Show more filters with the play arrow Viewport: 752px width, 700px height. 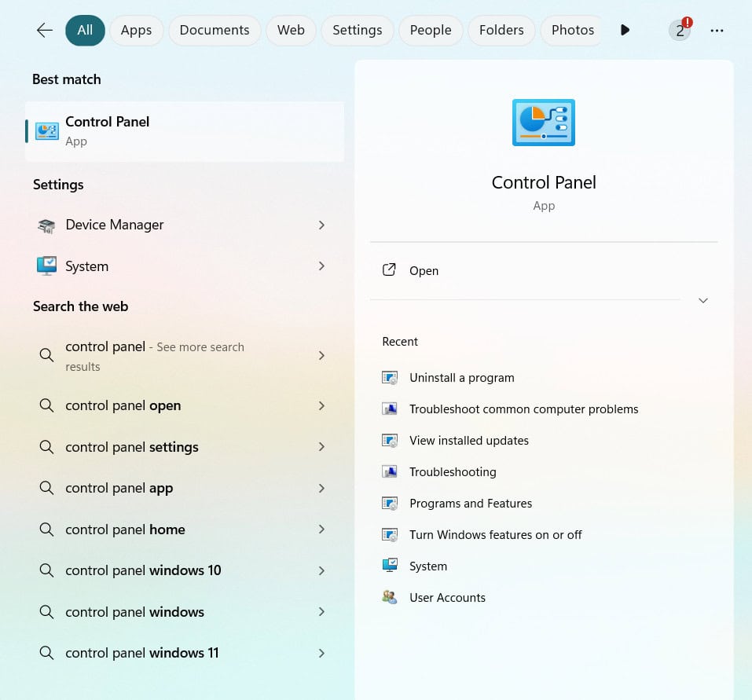pyautogui.click(x=625, y=30)
